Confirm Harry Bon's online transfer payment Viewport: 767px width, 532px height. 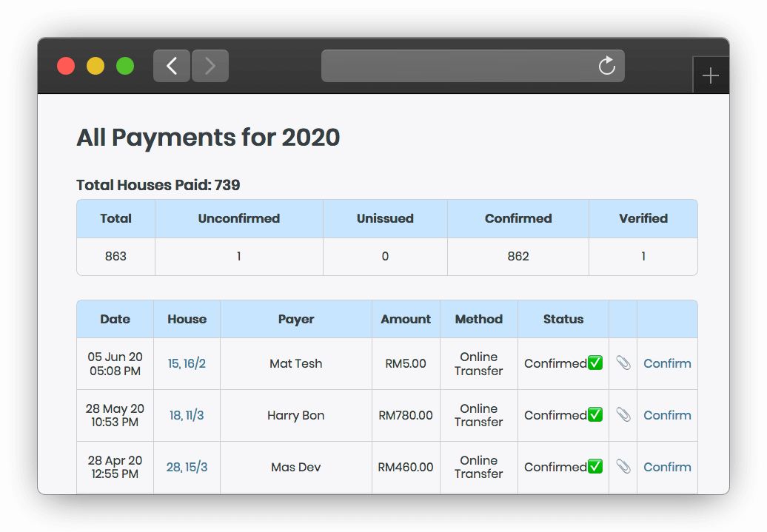(666, 415)
